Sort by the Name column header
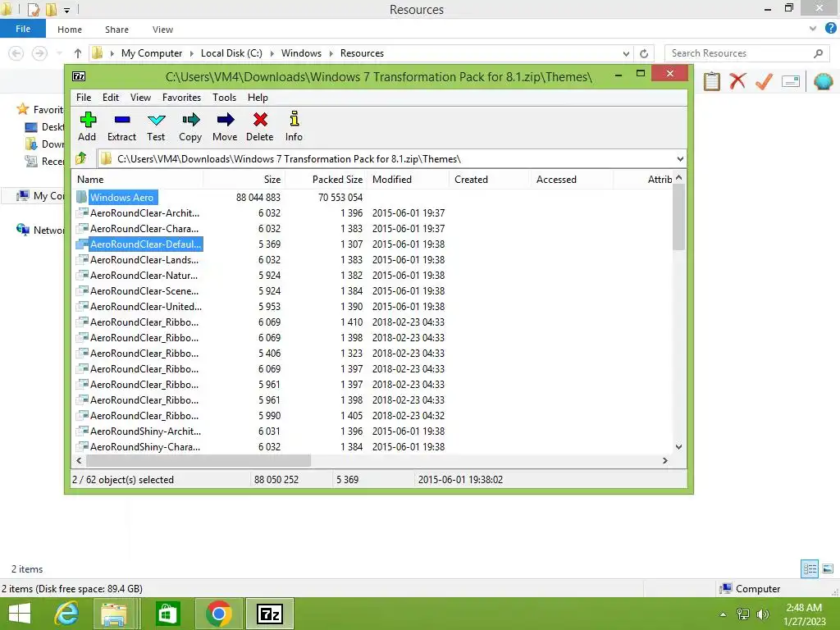The width and height of the screenshot is (840, 630). tap(137, 180)
